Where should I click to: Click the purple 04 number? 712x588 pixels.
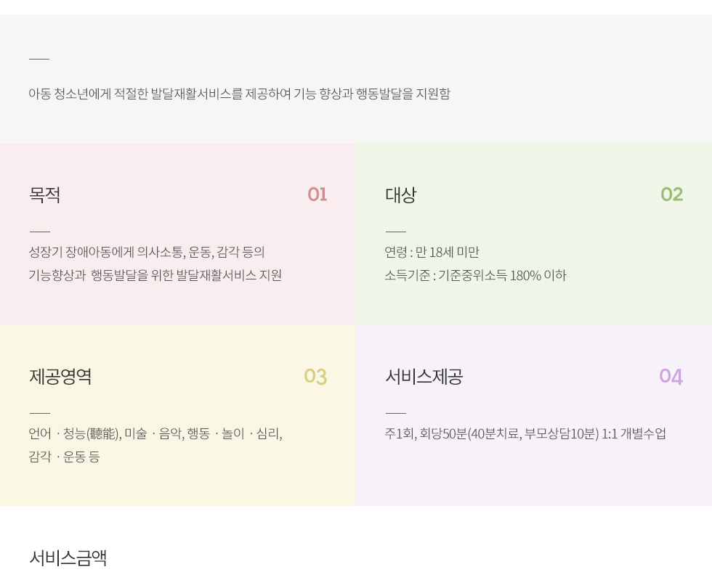pyautogui.click(x=671, y=377)
